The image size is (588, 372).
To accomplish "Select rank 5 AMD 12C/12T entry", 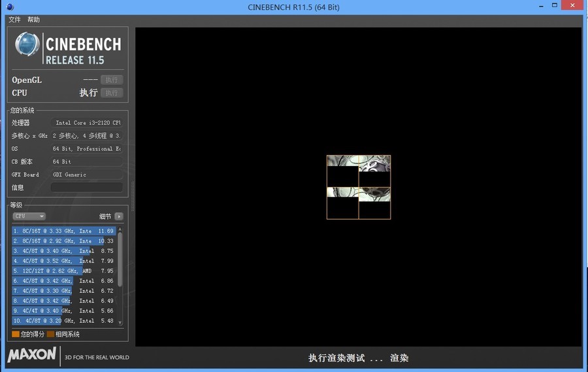I will (63, 271).
